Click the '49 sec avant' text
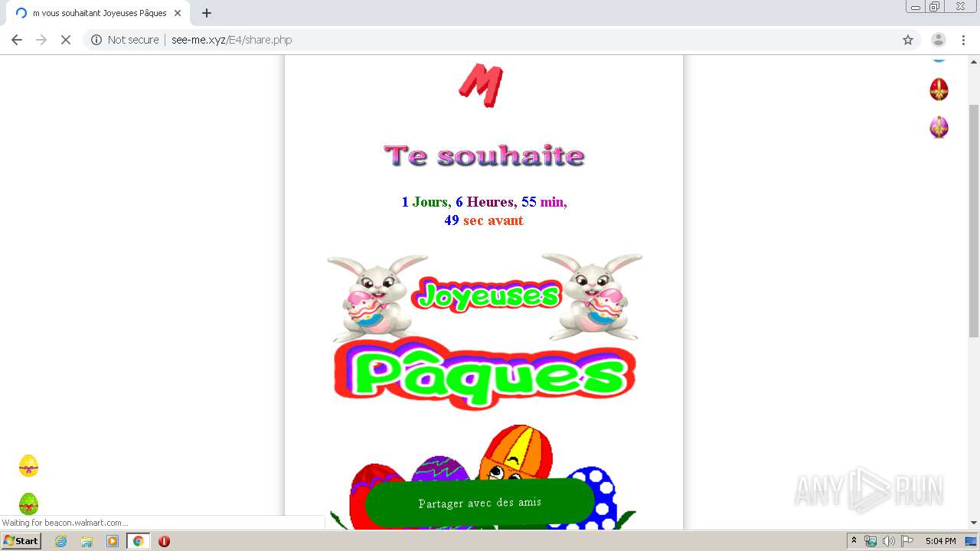This screenshot has height=551, width=980. tap(484, 220)
